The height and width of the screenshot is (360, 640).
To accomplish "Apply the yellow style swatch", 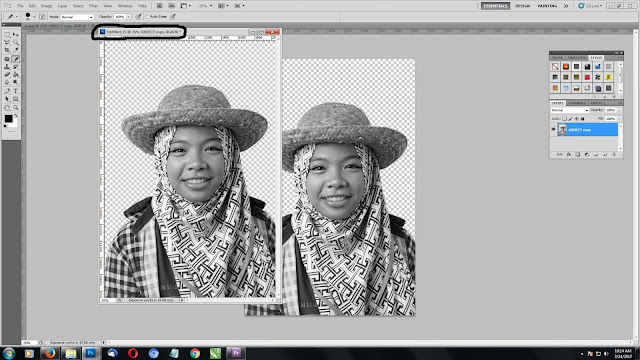I will click(609, 78).
